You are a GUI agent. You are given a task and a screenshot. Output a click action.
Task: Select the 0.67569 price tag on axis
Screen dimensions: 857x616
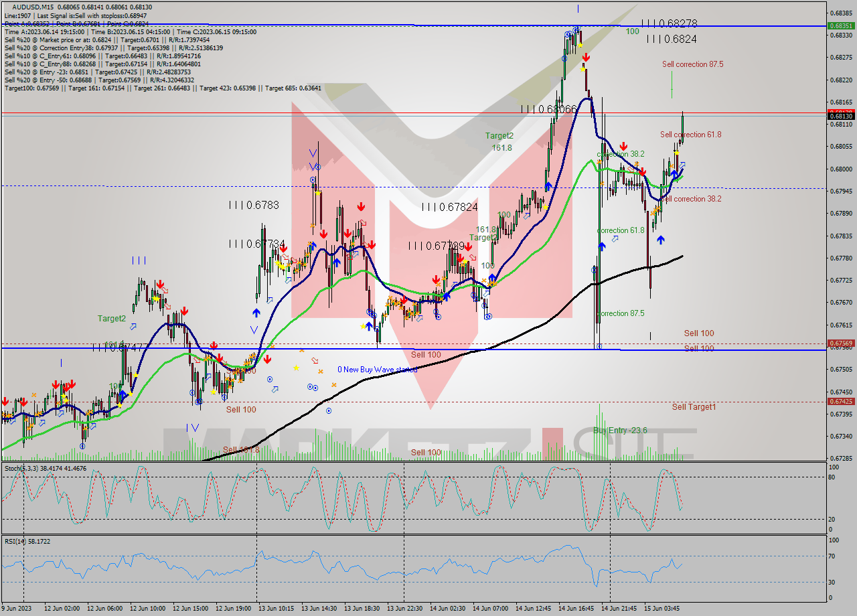841,343
